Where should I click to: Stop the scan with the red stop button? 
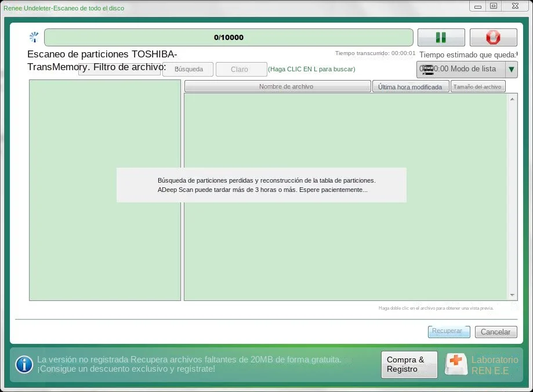coord(493,37)
